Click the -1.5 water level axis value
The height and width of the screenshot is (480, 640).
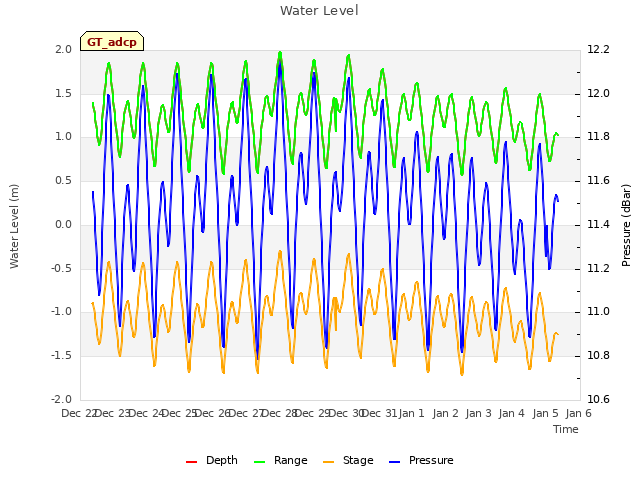coord(61,356)
